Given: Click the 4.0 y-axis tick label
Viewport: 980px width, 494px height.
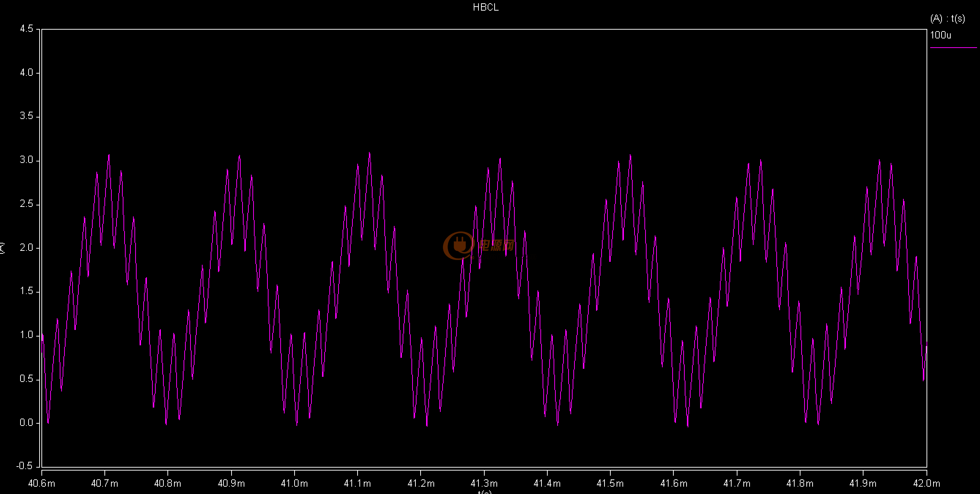Looking at the screenshot, I should [27, 73].
